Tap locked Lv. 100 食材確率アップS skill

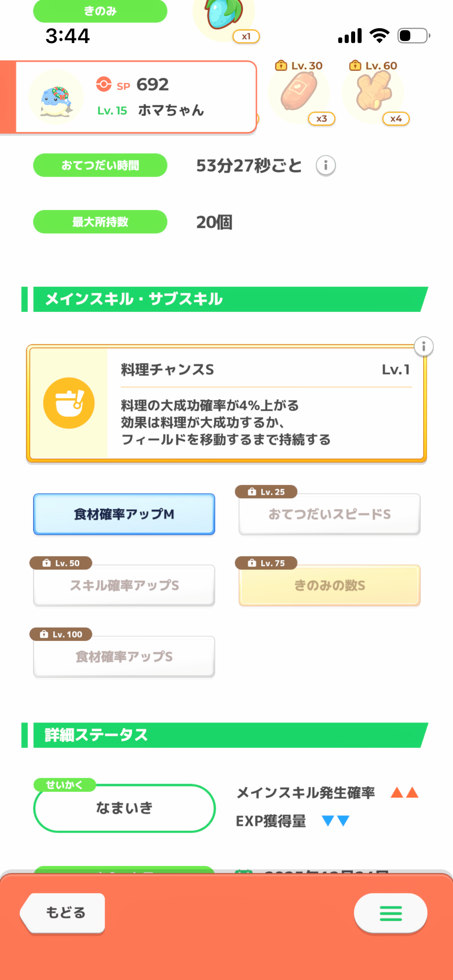tap(124, 657)
